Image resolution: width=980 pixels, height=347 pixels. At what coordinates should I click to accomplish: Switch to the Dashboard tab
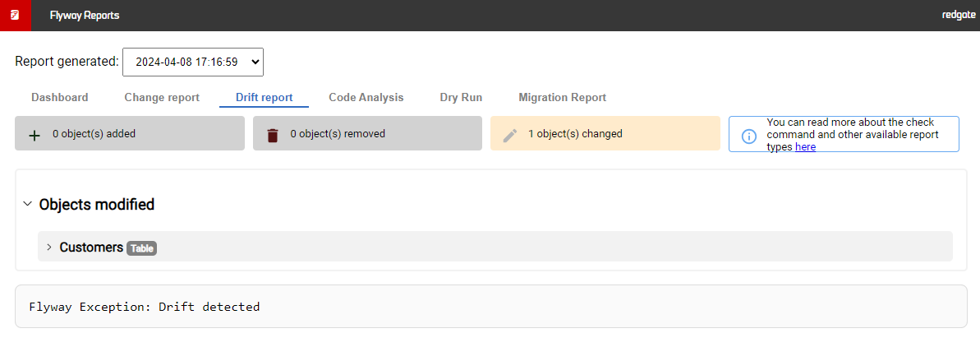coord(59,98)
